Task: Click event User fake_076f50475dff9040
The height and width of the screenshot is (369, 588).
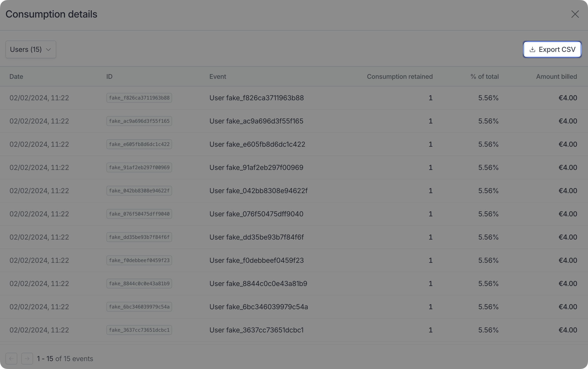Action: 256,214
